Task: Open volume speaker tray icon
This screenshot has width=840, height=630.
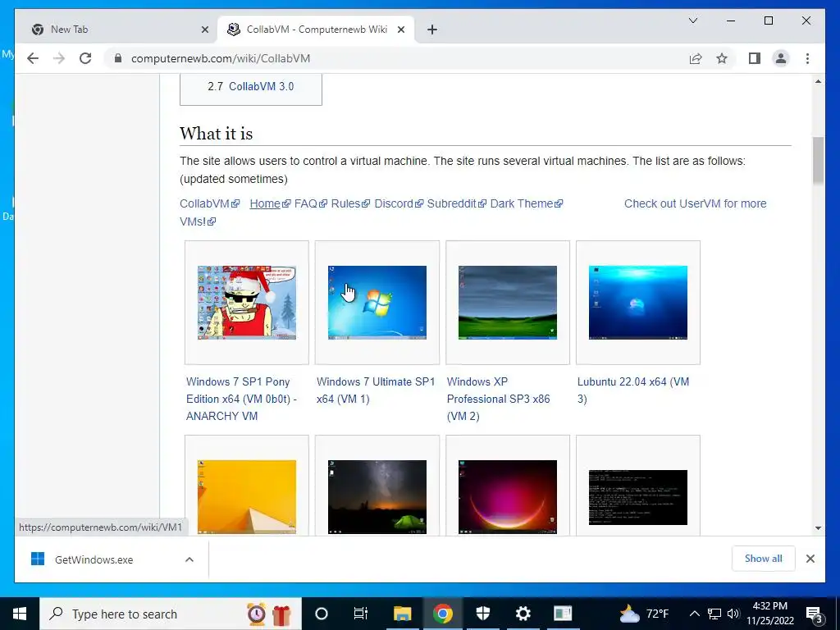Action: [733, 614]
